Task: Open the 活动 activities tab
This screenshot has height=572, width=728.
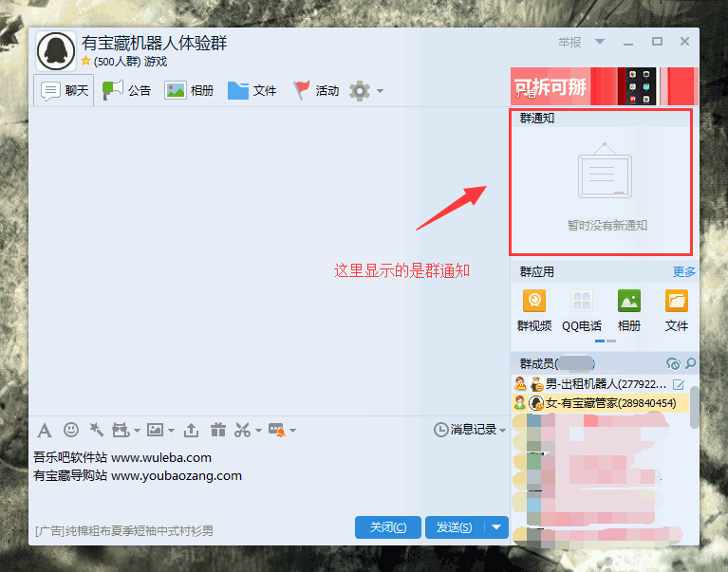Action: (316, 90)
